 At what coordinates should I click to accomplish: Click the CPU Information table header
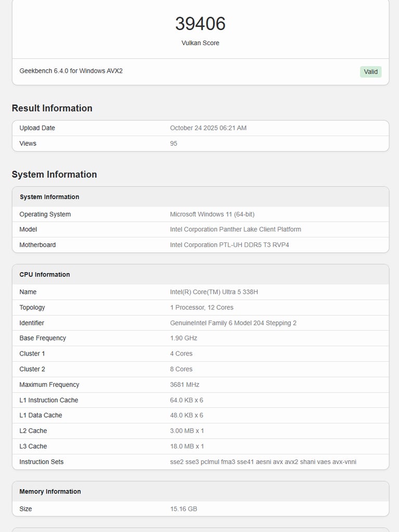45,275
